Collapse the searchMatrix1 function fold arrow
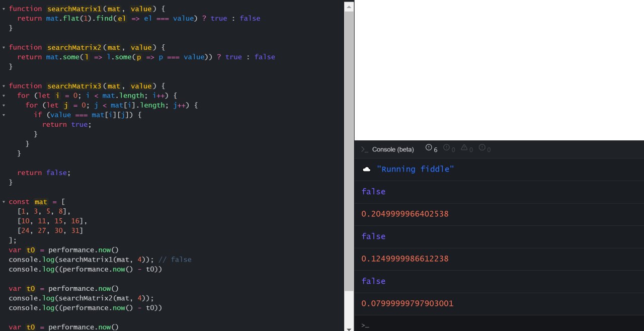Image resolution: width=644 pixels, height=331 pixels. point(4,9)
